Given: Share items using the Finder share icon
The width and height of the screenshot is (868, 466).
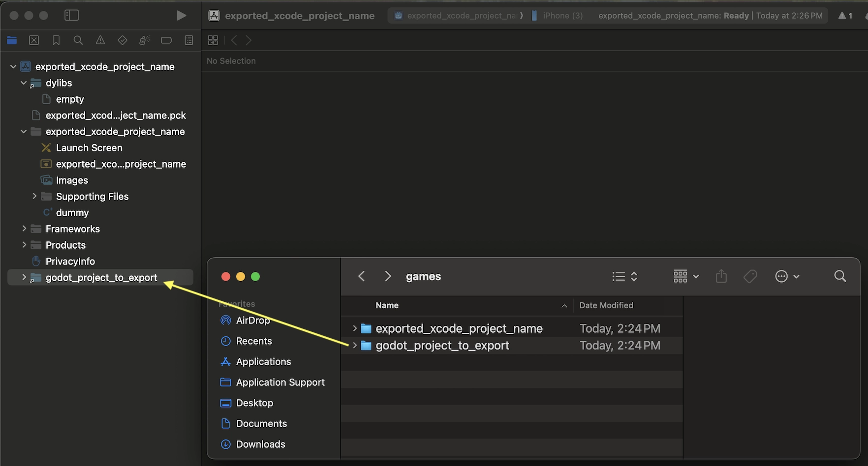Looking at the screenshot, I should 721,276.
